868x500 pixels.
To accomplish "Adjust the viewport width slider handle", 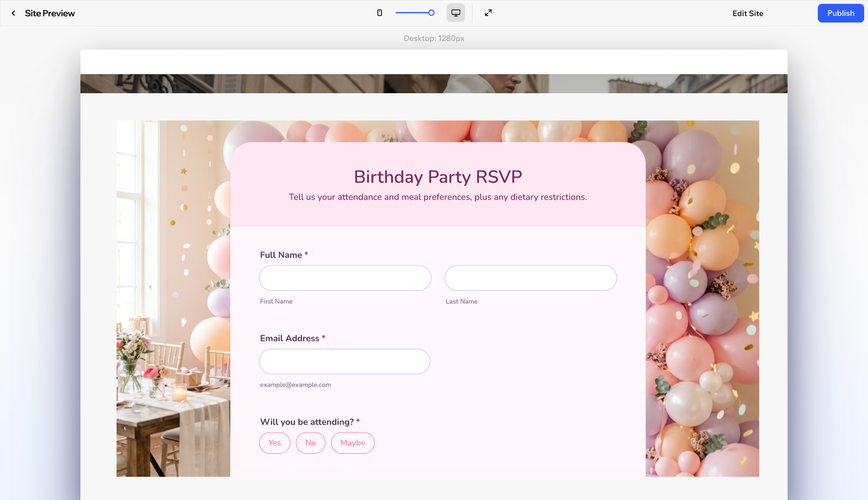I will pyautogui.click(x=431, y=13).
